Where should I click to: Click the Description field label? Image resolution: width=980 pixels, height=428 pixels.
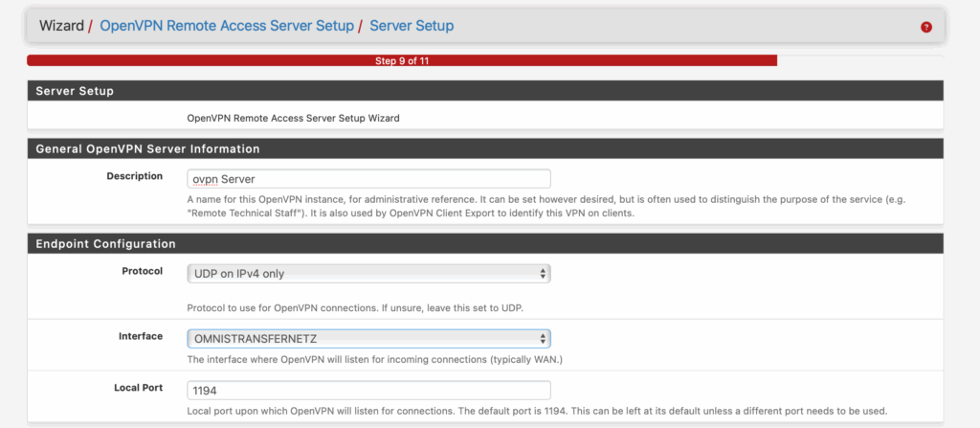click(135, 176)
